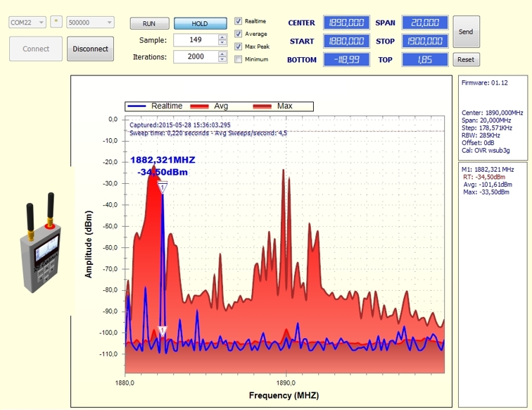Open the COM22 port dropdown
This screenshot has height=410, width=532.
pos(27,23)
